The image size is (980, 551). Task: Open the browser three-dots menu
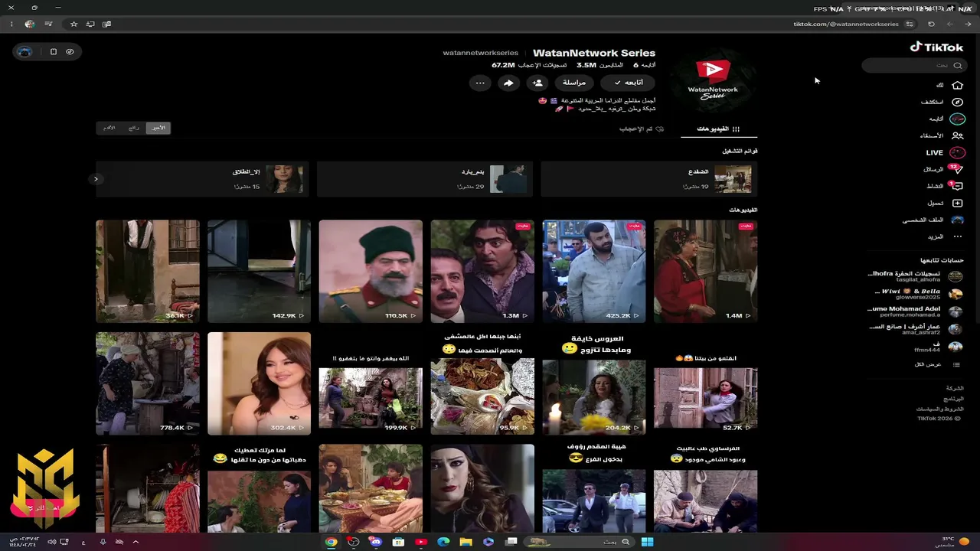pyautogui.click(x=11, y=24)
